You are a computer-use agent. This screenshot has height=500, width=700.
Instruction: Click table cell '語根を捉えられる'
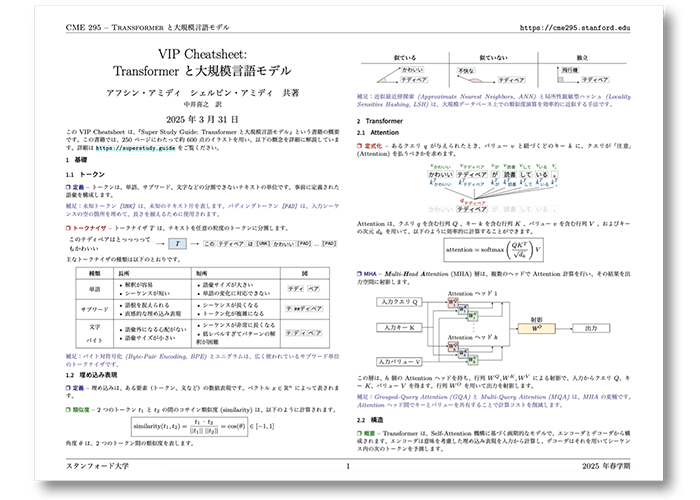pos(147,305)
